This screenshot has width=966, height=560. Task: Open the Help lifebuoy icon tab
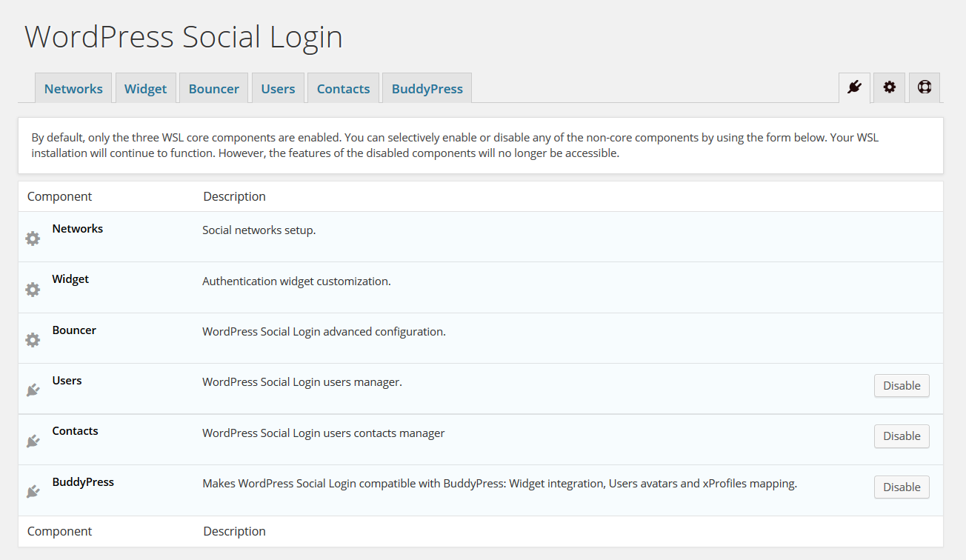tap(925, 87)
